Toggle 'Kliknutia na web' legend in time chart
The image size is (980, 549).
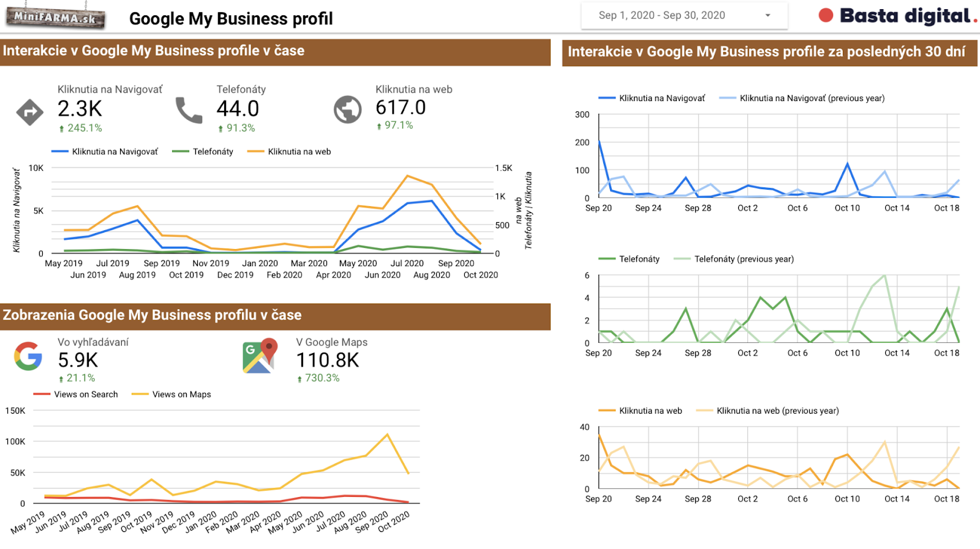(289, 152)
